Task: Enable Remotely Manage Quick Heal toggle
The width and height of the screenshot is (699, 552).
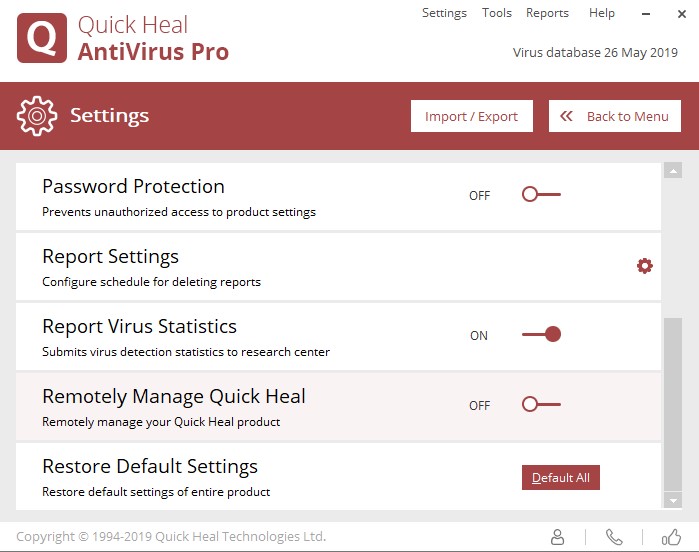Action: 541,405
